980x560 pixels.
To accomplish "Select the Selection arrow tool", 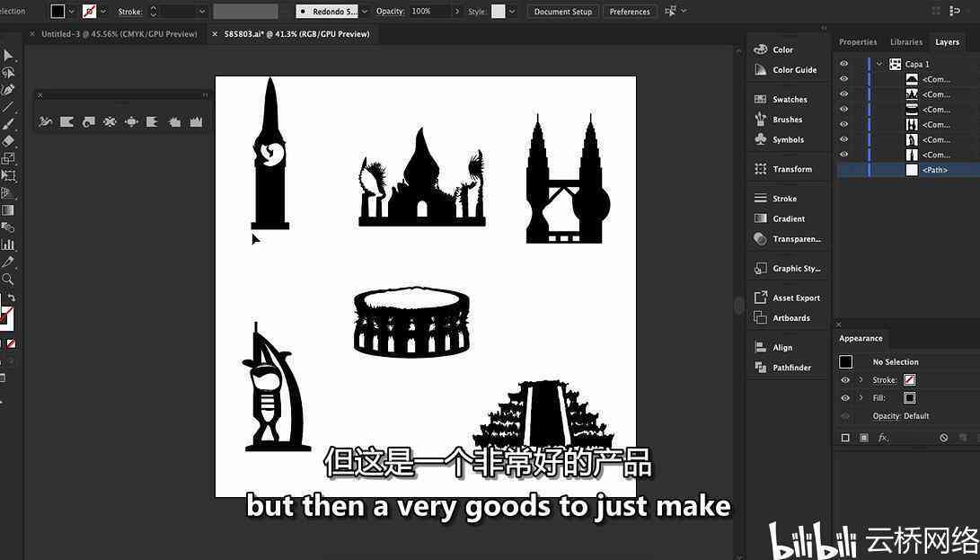I will pos(8,56).
